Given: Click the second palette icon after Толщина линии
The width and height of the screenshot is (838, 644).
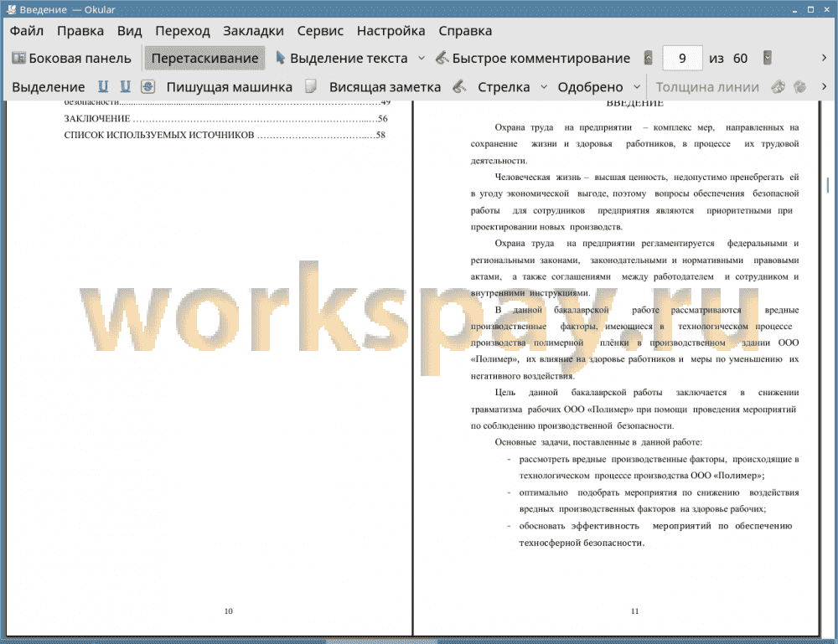Looking at the screenshot, I should point(799,86).
